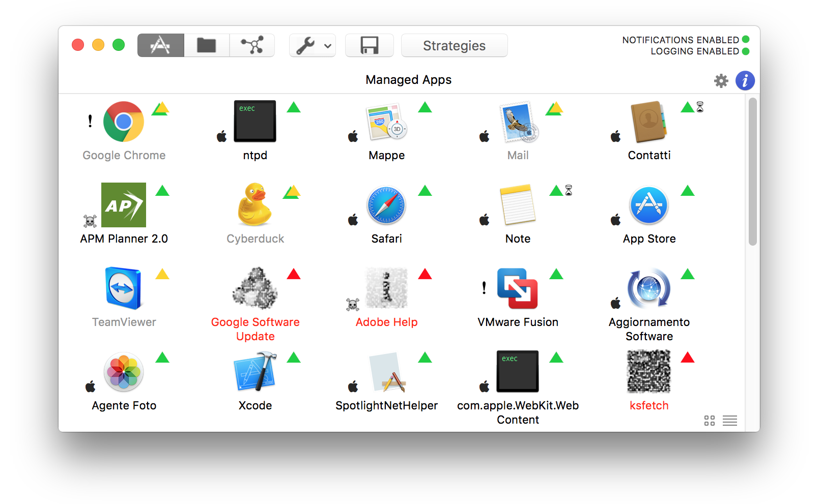Click the exclamation mark by Google Chrome
This screenshot has height=504, width=820.
[x=90, y=121]
